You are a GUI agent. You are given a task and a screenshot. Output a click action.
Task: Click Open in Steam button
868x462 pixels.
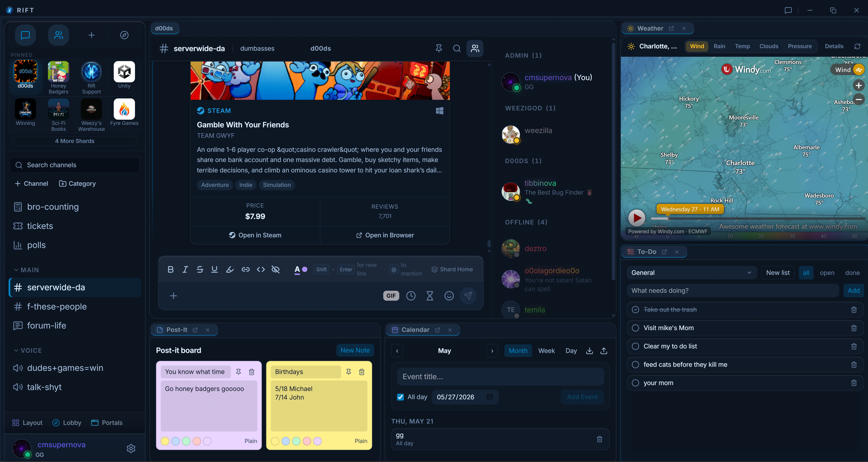pos(255,235)
